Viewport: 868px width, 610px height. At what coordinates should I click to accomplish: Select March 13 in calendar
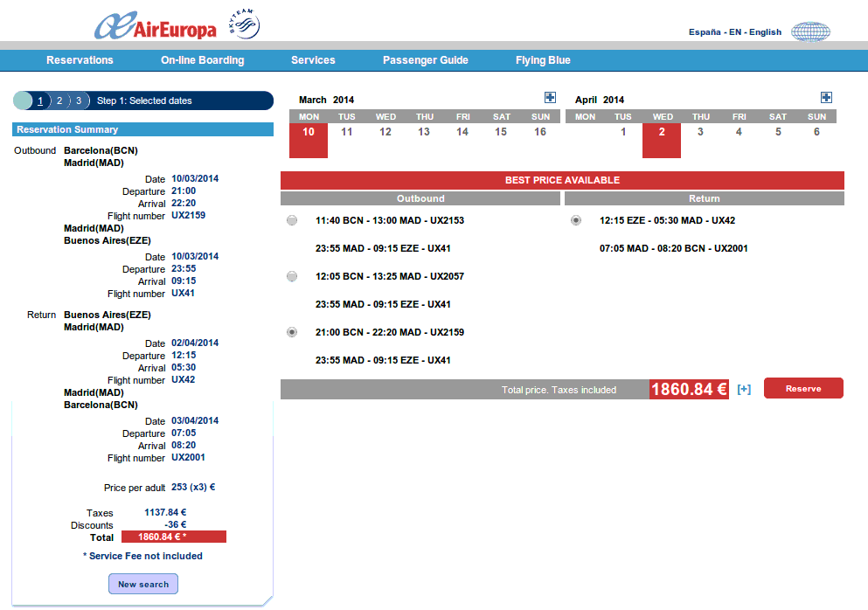click(423, 132)
